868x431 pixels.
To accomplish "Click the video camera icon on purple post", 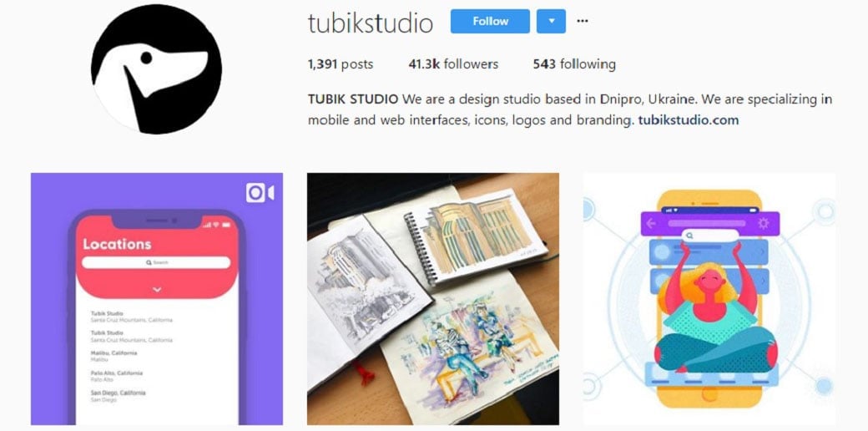I will 260,193.
